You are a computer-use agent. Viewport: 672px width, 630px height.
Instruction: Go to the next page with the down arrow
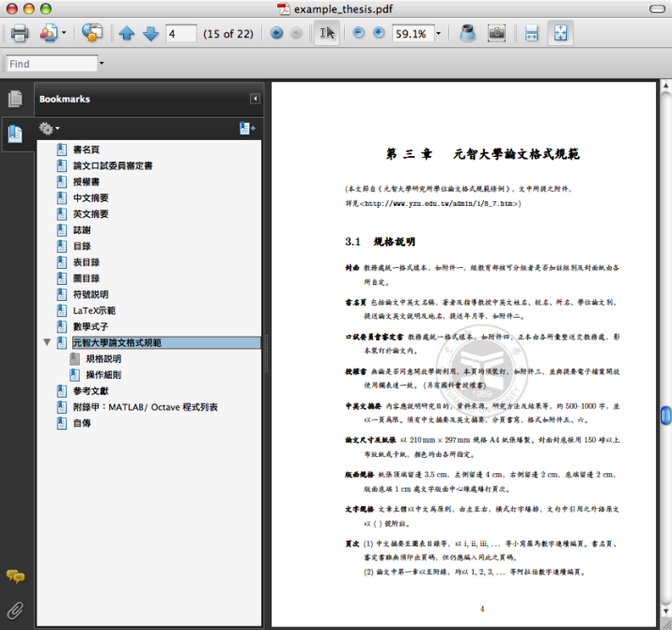point(150,34)
